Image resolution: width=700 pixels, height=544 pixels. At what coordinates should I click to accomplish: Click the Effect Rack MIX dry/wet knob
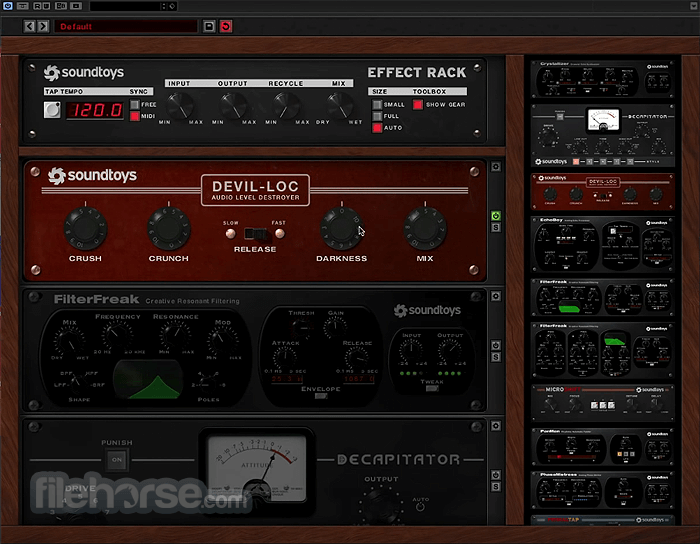coord(339,105)
